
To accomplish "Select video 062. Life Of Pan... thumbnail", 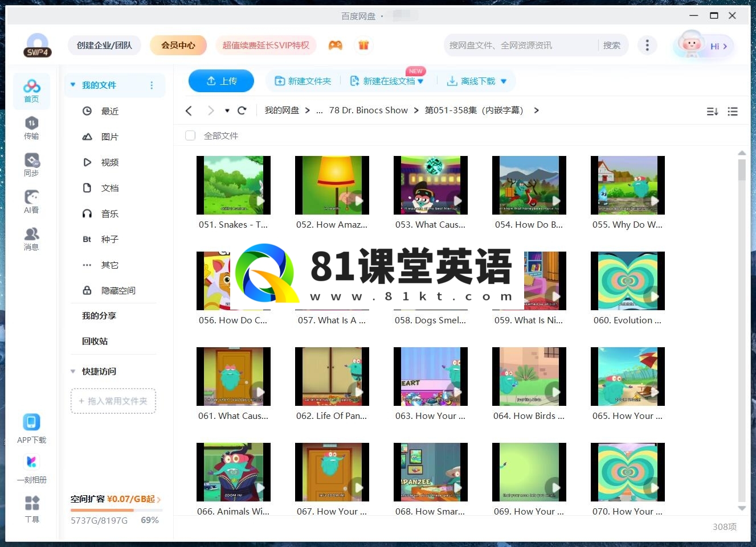I will click(332, 376).
